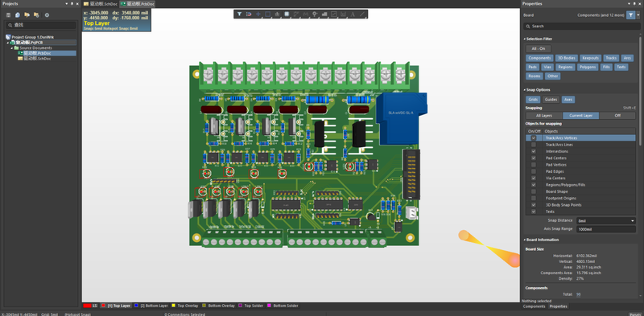This screenshot has height=316, width=644.
Task: Collapse the Board Information section
Action: point(525,240)
